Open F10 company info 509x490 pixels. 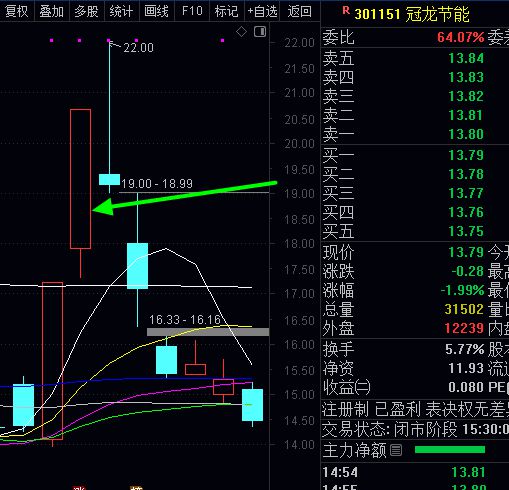pyautogui.click(x=192, y=11)
